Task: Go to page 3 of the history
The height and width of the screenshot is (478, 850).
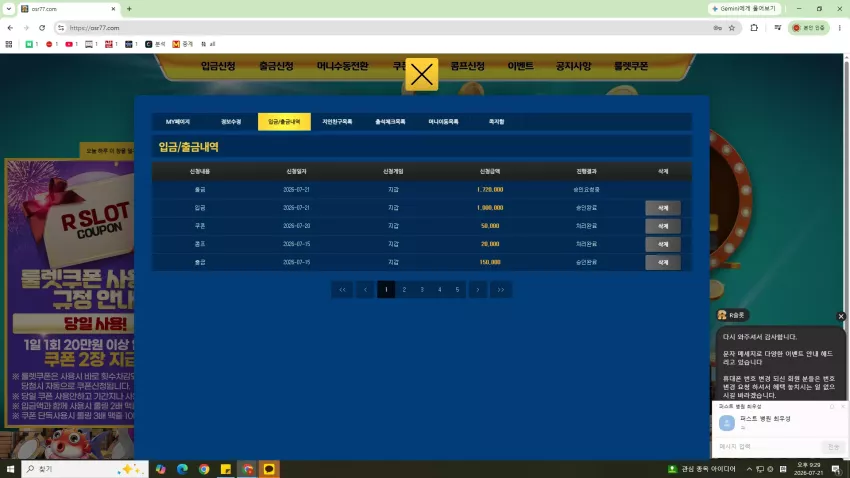Action: 422,289
